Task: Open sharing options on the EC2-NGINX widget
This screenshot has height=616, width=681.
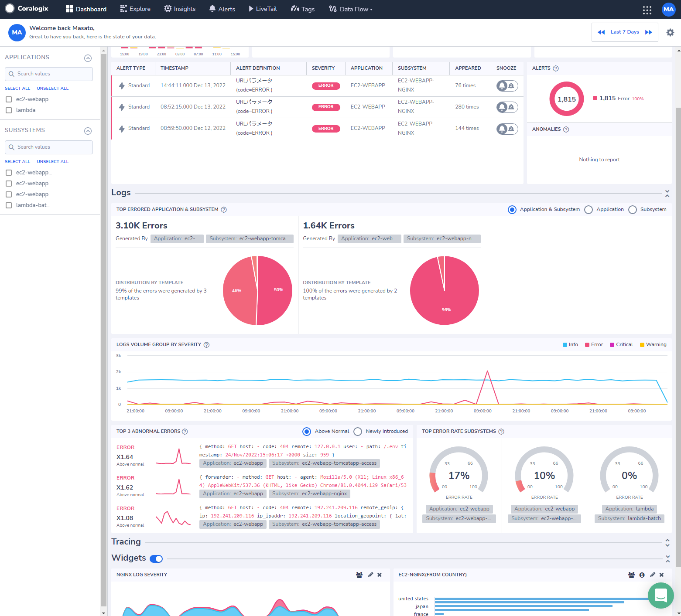Action: click(x=631, y=575)
